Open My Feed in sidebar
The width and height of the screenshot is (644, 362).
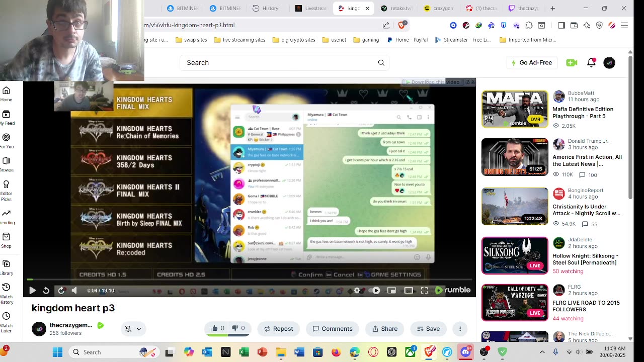[7, 118]
